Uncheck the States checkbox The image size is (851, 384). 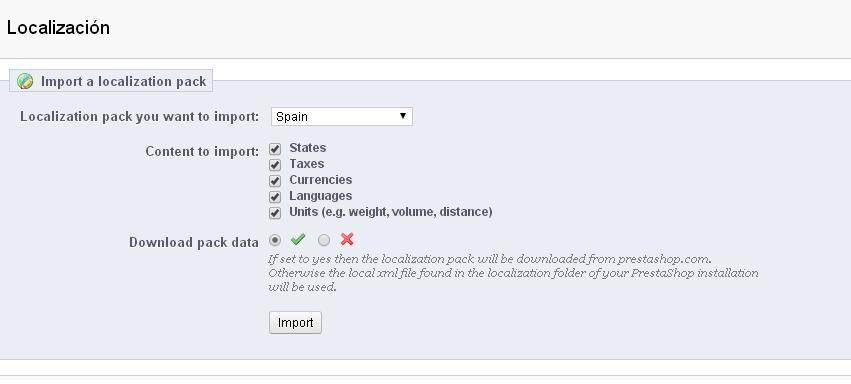pyautogui.click(x=275, y=149)
